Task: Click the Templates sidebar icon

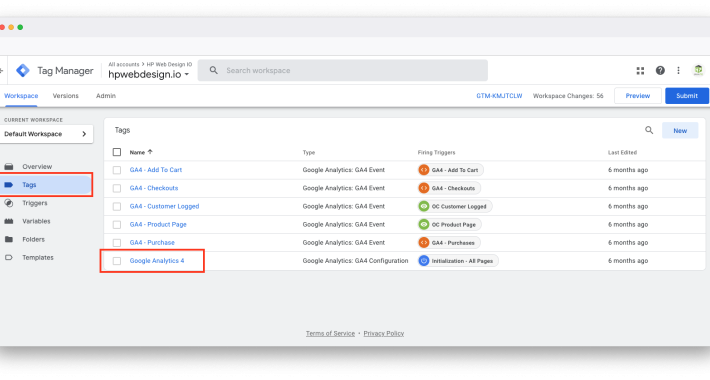Action: click(9, 257)
